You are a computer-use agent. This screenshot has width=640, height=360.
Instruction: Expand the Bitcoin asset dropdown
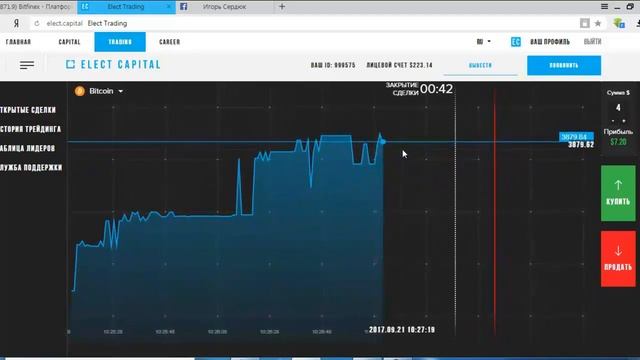pos(121,91)
